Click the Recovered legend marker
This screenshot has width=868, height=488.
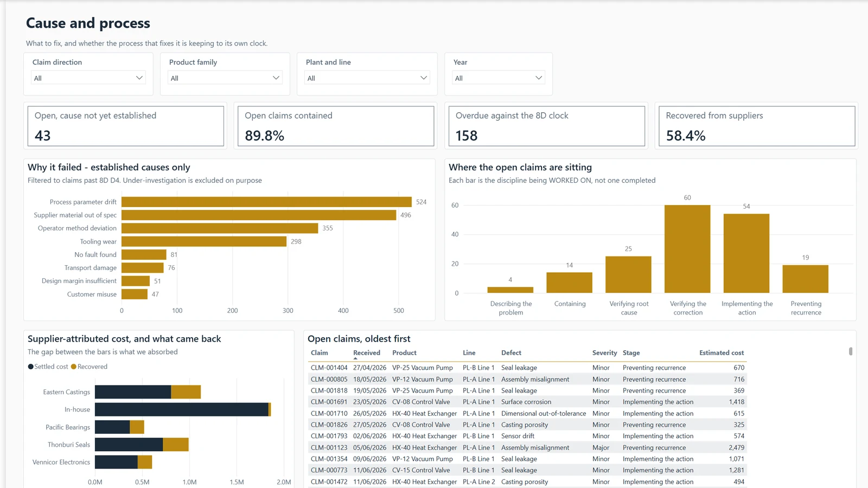tap(74, 367)
